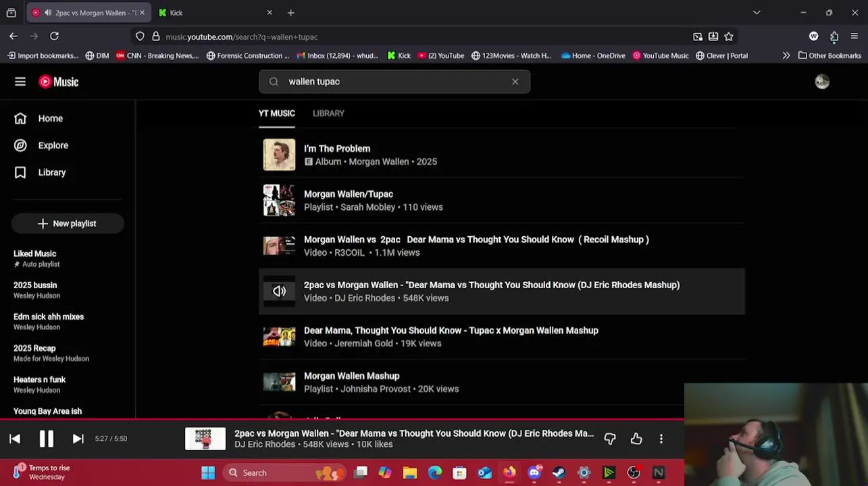Screen dimensions: 868x486
Task: Open the I'm The Problem album thumbnail
Action: pyautogui.click(x=279, y=155)
